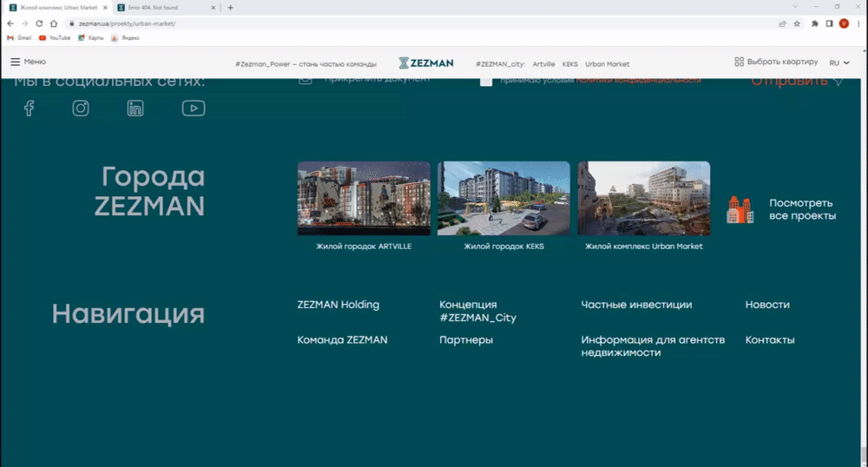Click the orange buildings icon
The image size is (868, 467).
point(740,210)
